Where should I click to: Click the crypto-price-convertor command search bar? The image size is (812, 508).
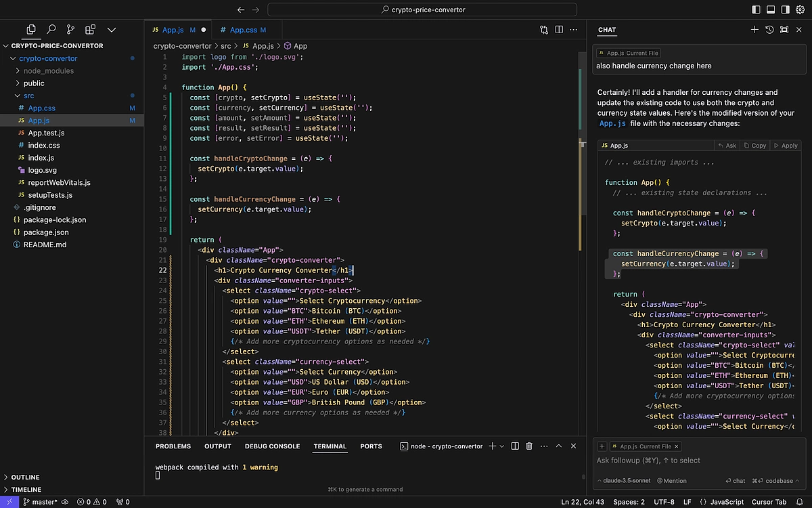422,9
